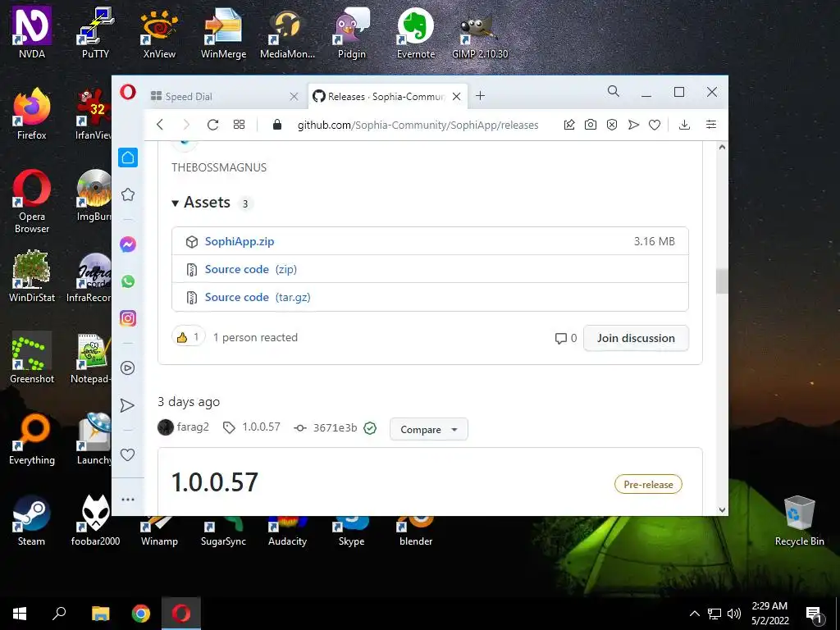Collapse the Assets section triangle
Viewport: 840px width, 630px height.
pos(175,203)
